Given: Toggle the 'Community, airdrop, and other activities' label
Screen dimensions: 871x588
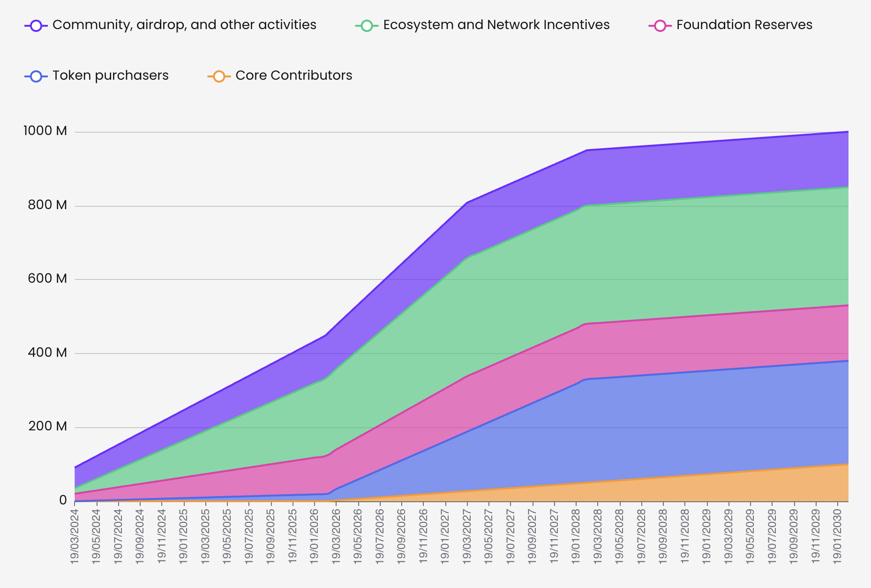Looking at the screenshot, I should pyautogui.click(x=184, y=25).
